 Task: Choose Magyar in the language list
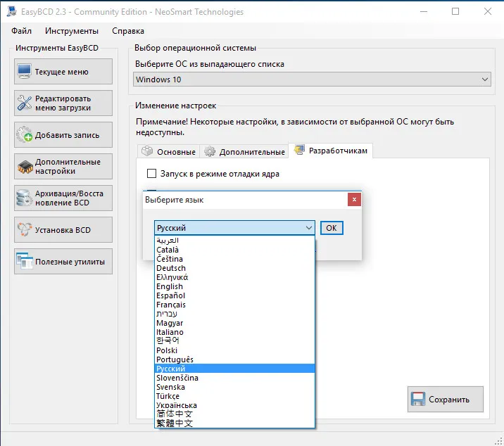[234, 323]
